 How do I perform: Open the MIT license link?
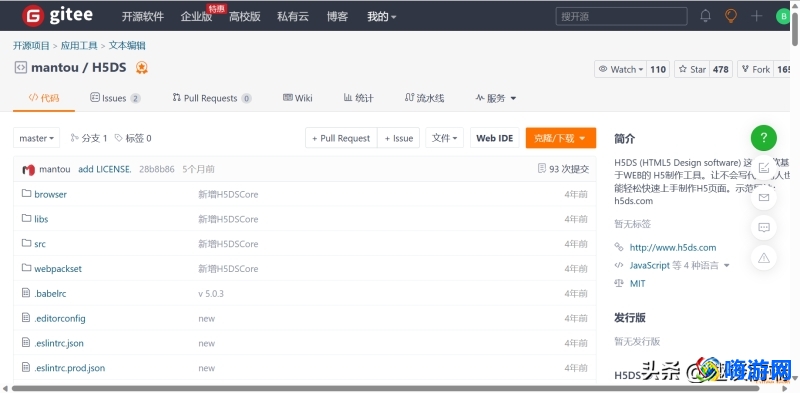click(x=637, y=284)
